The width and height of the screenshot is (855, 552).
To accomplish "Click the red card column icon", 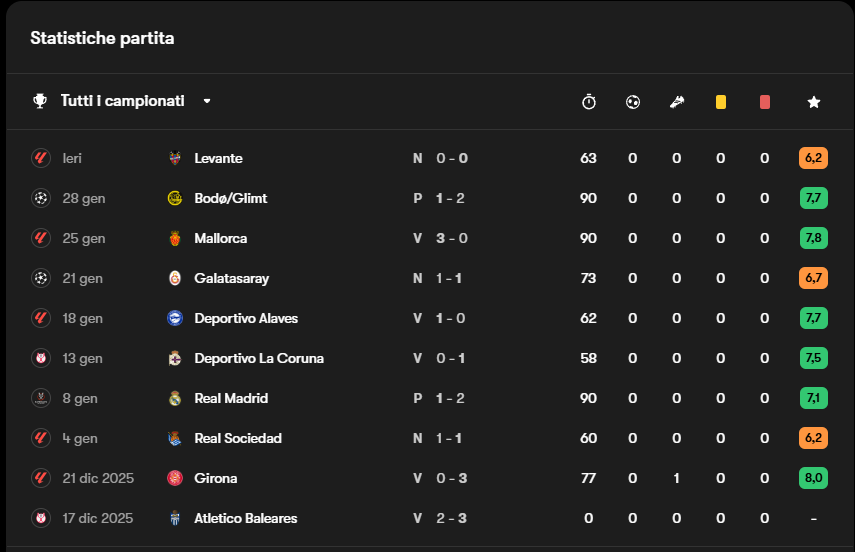I will pyautogui.click(x=765, y=102).
